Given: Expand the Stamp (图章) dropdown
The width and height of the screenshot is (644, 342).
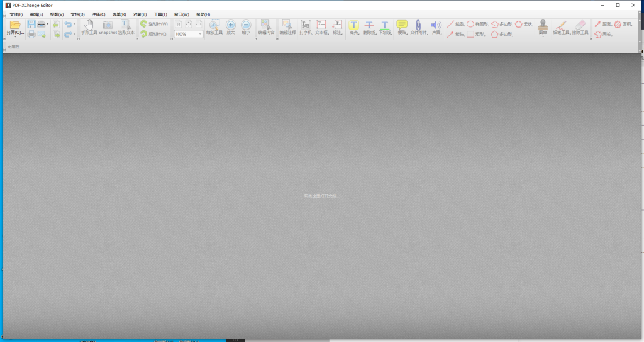Looking at the screenshot, I should pos(543,37).
